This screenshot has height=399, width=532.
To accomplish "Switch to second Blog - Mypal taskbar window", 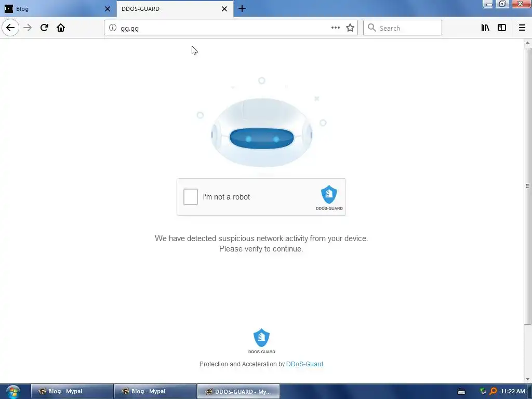I will [x=155, y=391].
